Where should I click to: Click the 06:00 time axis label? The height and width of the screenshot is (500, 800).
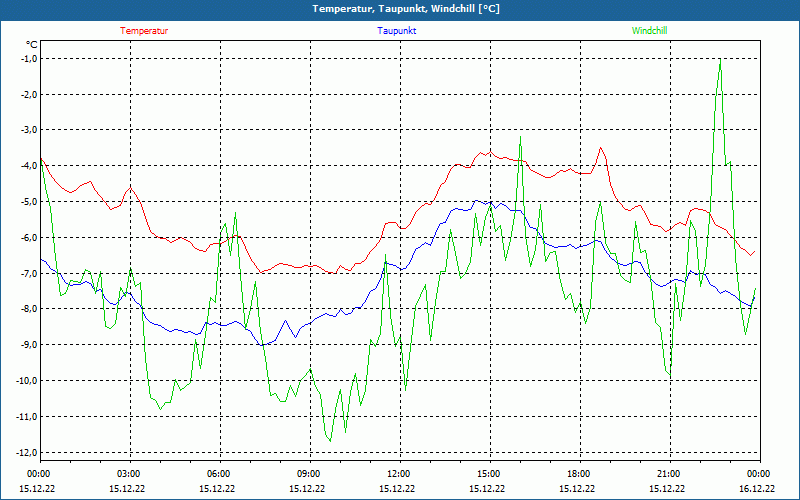(220, 474)
